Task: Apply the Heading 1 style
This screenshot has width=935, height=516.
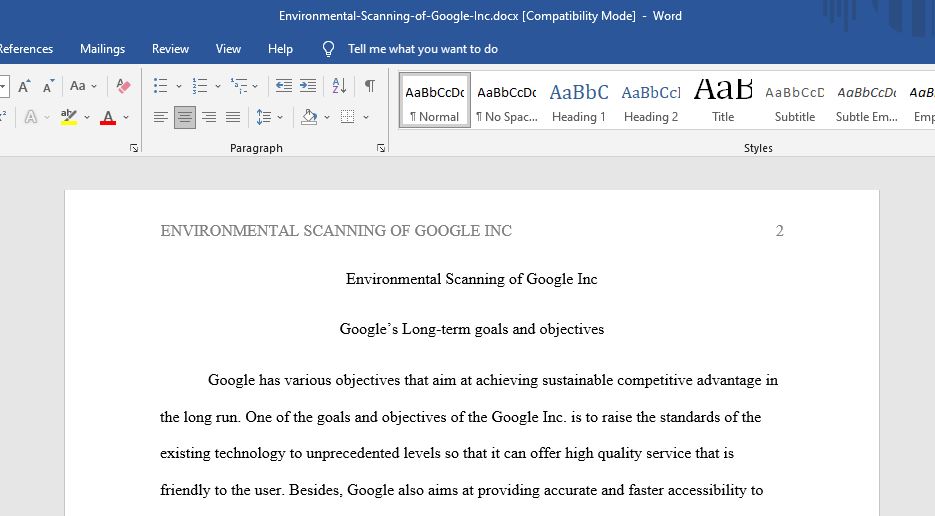Action: [578, 100]
